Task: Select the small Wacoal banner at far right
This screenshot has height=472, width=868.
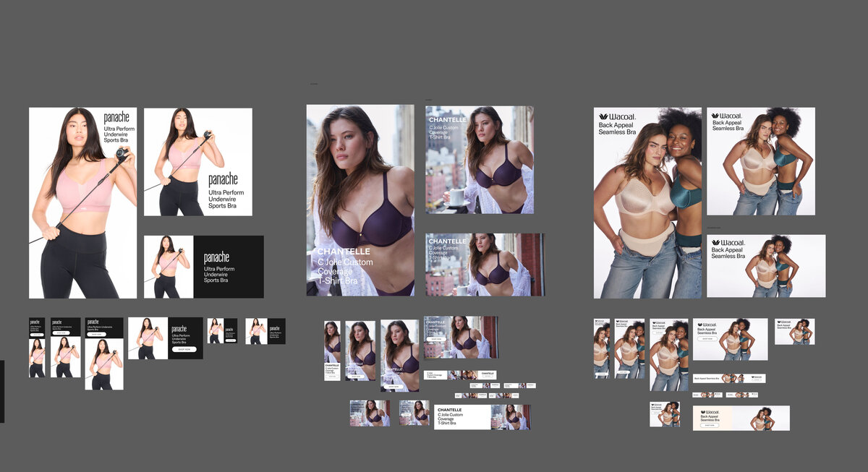Action: coord(795,332)
